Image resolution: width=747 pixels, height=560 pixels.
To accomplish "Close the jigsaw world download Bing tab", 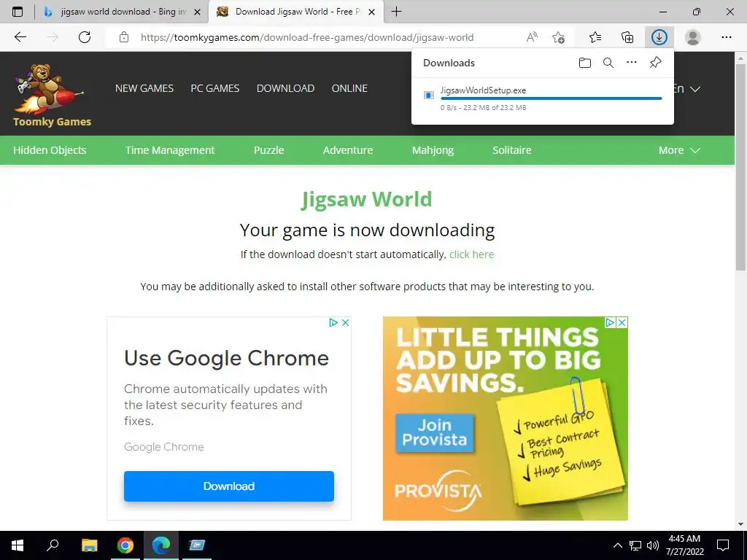I will 197,12.
